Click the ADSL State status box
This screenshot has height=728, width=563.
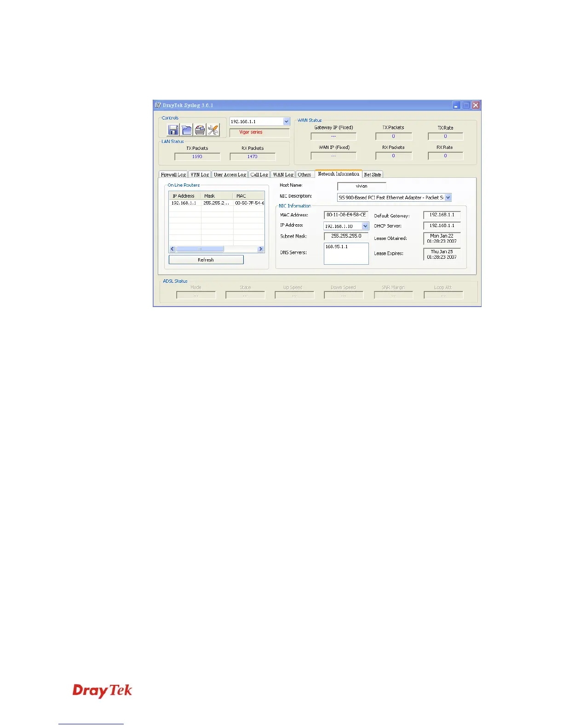(x=245, y=295)
